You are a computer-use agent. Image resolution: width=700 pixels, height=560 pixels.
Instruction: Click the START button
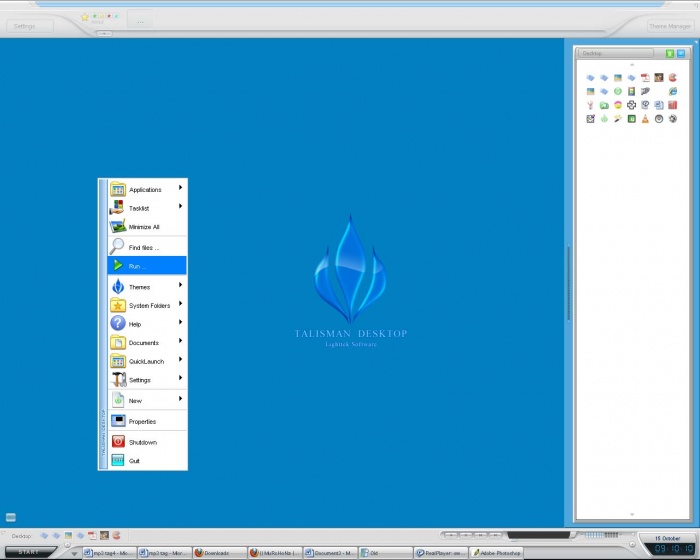pyautogui.click(x=29, y=552)
